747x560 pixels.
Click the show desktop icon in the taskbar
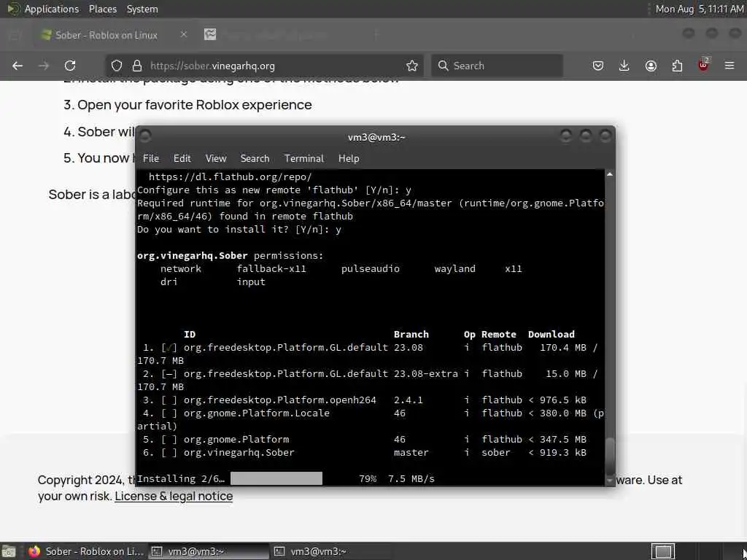point(9,551)
